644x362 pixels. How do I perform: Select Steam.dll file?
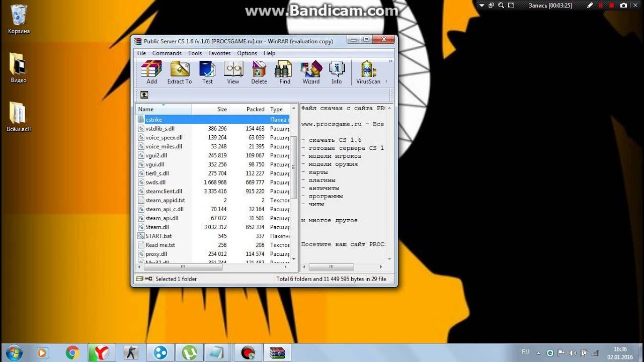pos(213,227)
